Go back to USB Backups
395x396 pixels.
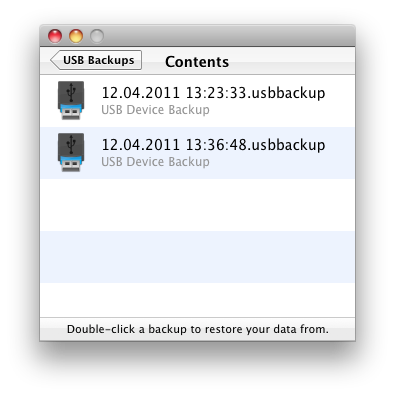96,60
